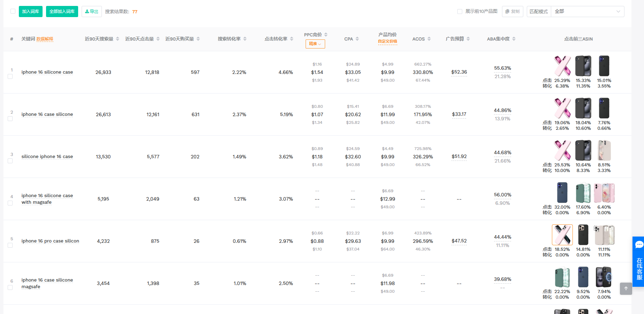Click the CPA sort icon
Screen dimensions: 644x314
357,39
